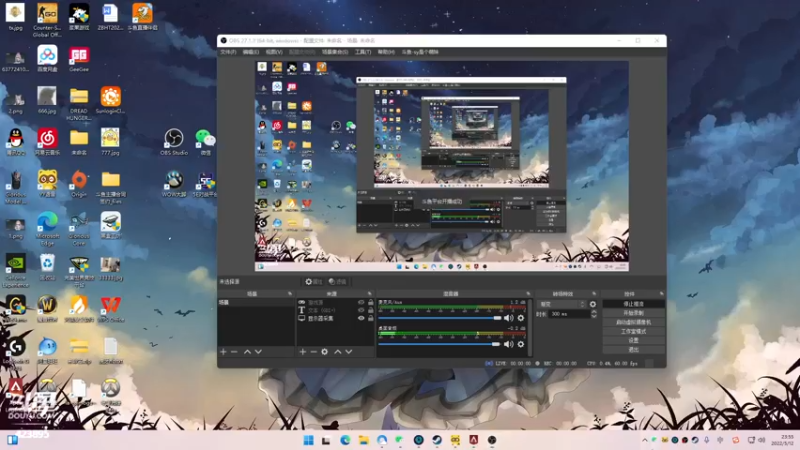Pop out the Scenes dock header icon
This screenshot has height=450, width=800.
coord(290,294)
